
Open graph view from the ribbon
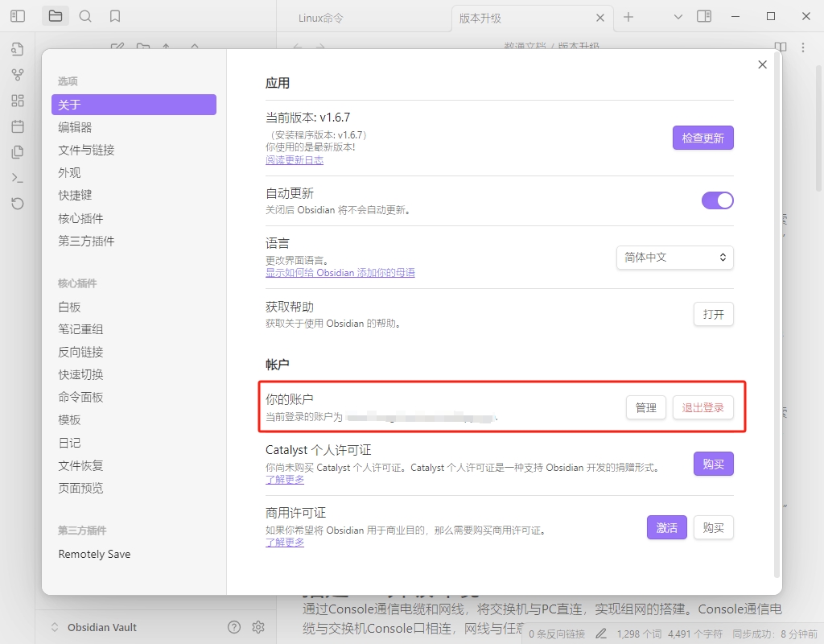click(17, 75)
